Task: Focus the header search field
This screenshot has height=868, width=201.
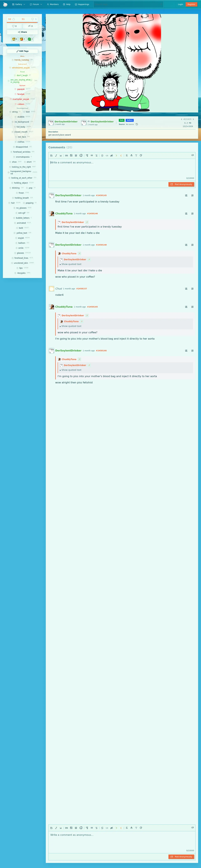Action: point(128,4)
